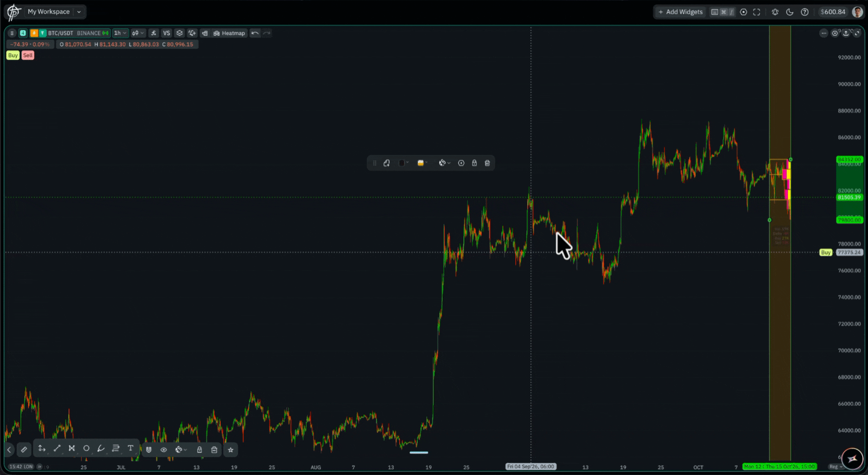The height and width of the screenshot is (475, 868).
Task: Open the user profile avatar
Action: click(857, 12)
